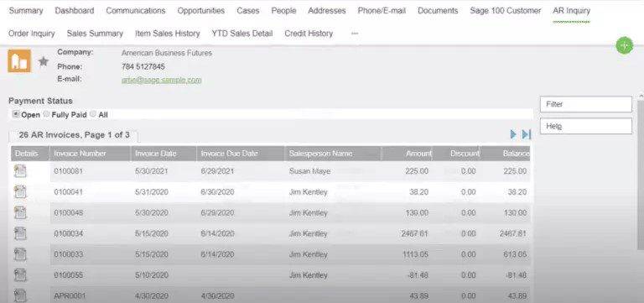Open details icon for invoice 0100033
This screenshot has height=303, width=644.
[x=20, y=254]
